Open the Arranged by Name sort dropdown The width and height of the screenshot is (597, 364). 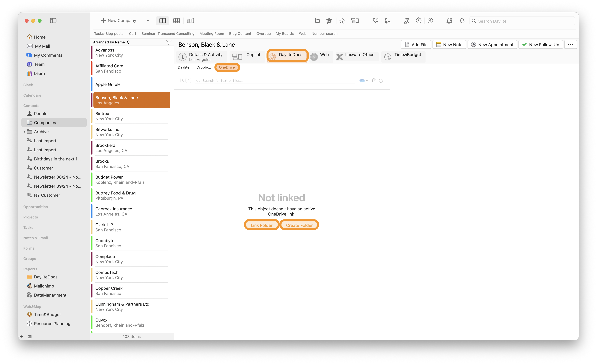[111, 42]
